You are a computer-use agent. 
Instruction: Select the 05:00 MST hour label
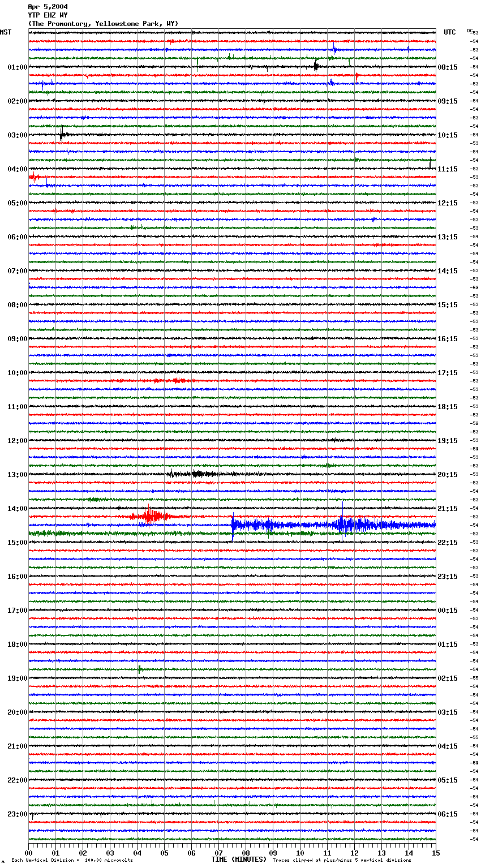(18, 203)
